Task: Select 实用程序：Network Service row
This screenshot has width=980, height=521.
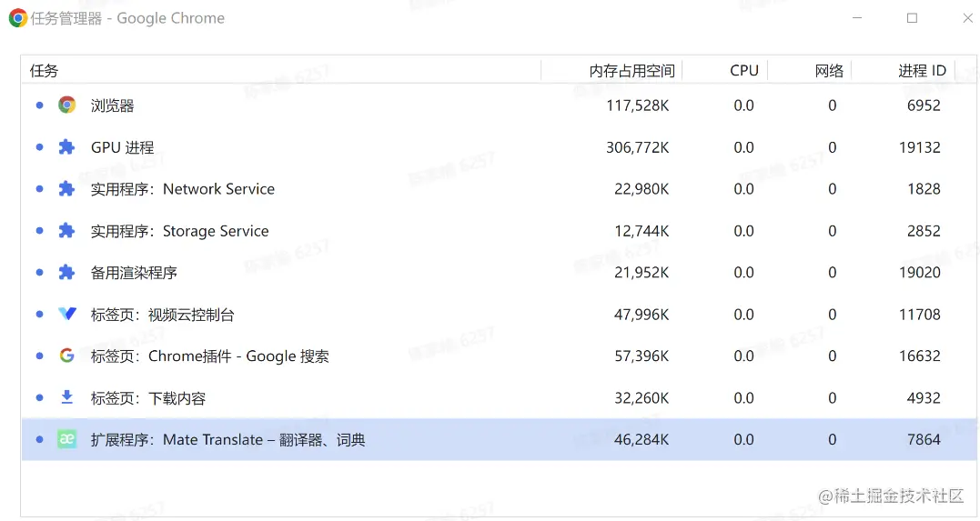Action: point(499,188)
